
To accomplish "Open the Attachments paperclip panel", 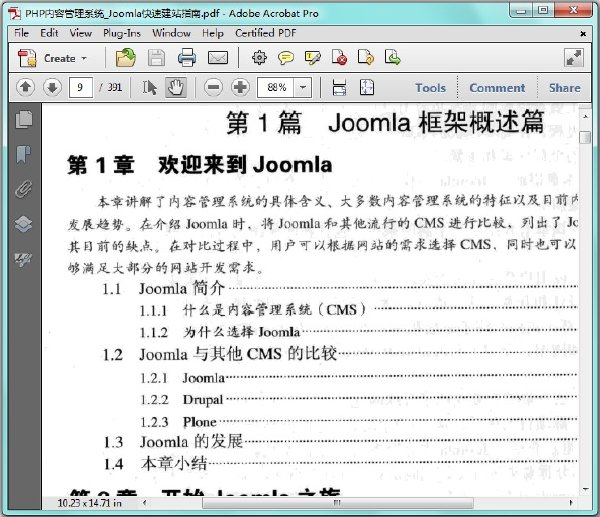I will [23, 189].
